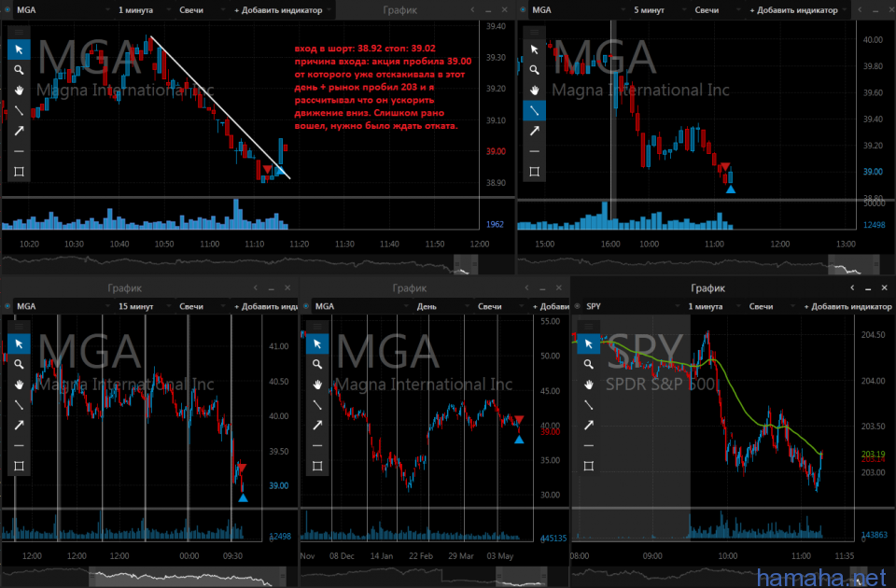Screen dimensions: 896x588
Task: Choose the hand pan tool in MGA daily chart
Action: click(x=317, y=385)
